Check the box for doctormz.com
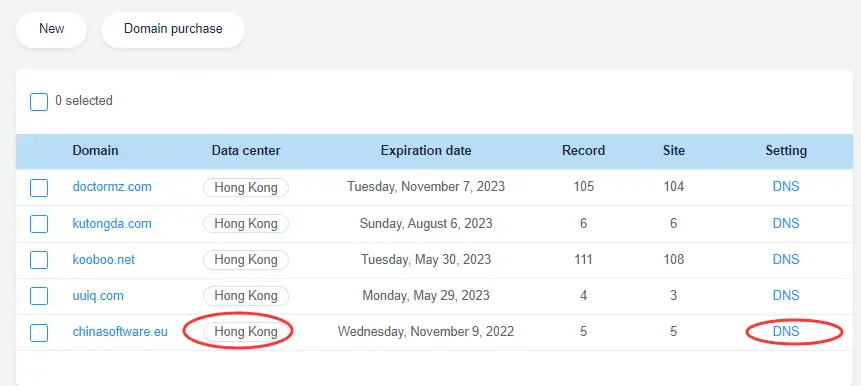The height and width of the screenshot is (386, 861). 39,188
